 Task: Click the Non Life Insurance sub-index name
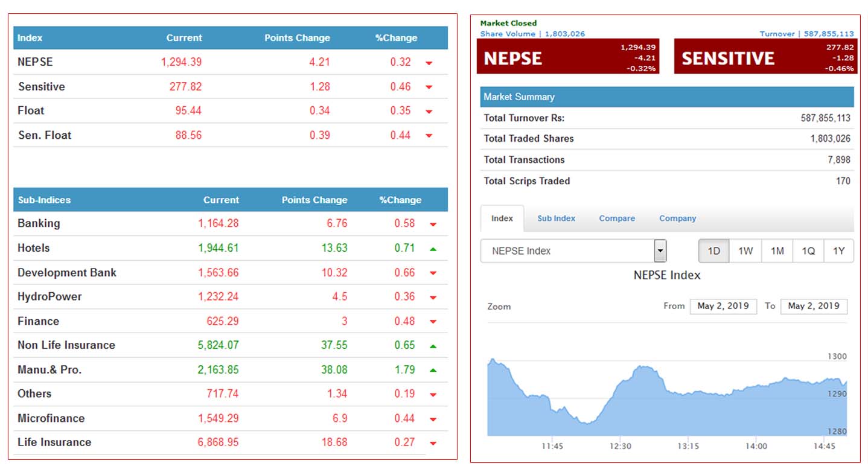pyautogui.click(x=66, y=345)
